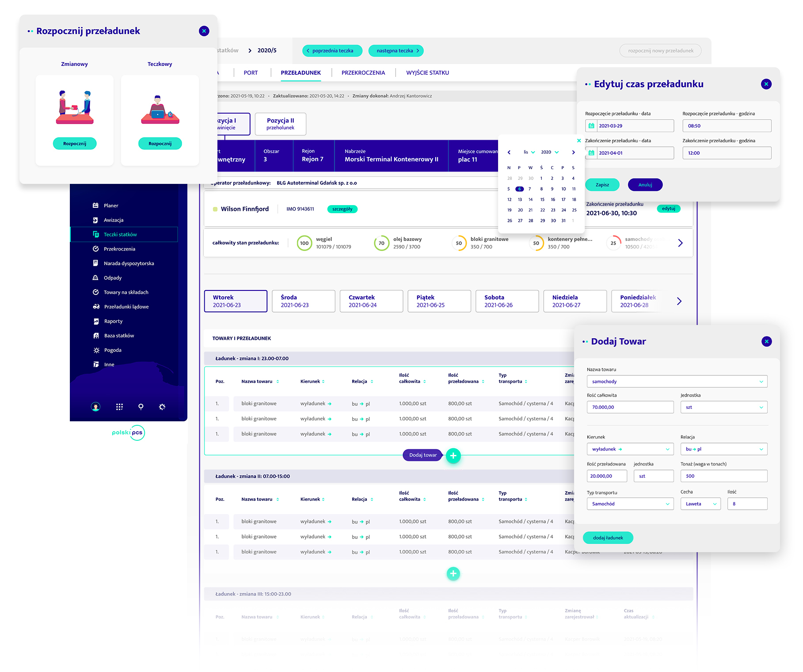Click następna teczka button
Image resolution: width=803 pixels, height=672 pixels.
(396, 51)
